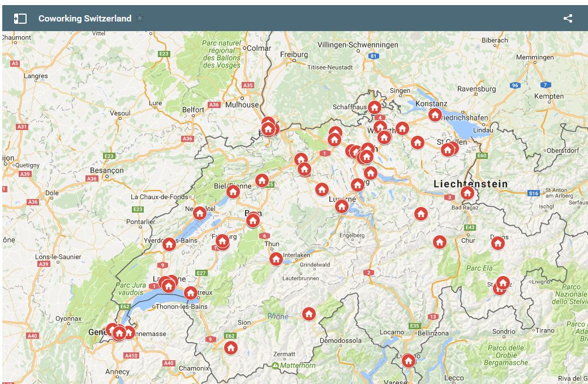Click the Vesoul town label
Image resolution: width=588 pixels, height=384 pixels.
point(120,113)
